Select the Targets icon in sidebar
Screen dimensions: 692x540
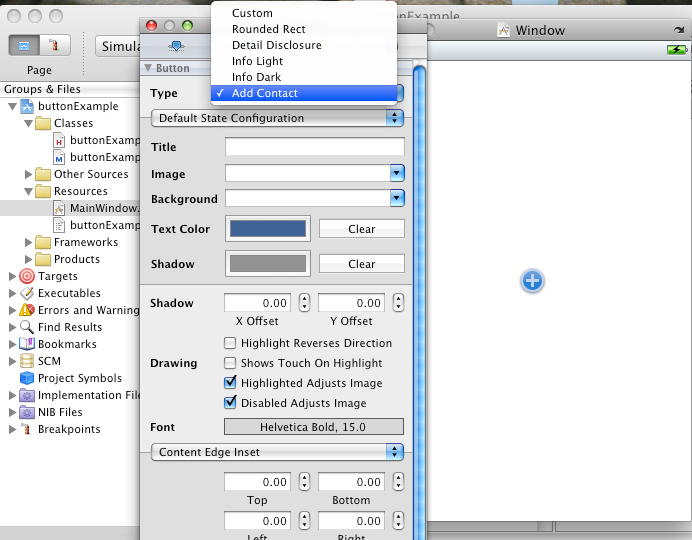coord(27,276)
